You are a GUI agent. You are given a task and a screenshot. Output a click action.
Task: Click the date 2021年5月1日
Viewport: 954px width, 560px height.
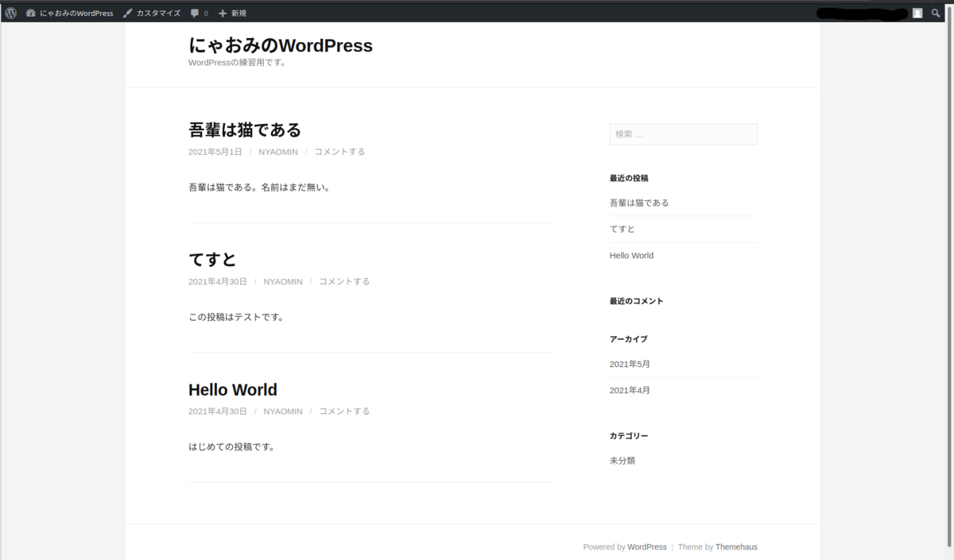coord(215,152)
